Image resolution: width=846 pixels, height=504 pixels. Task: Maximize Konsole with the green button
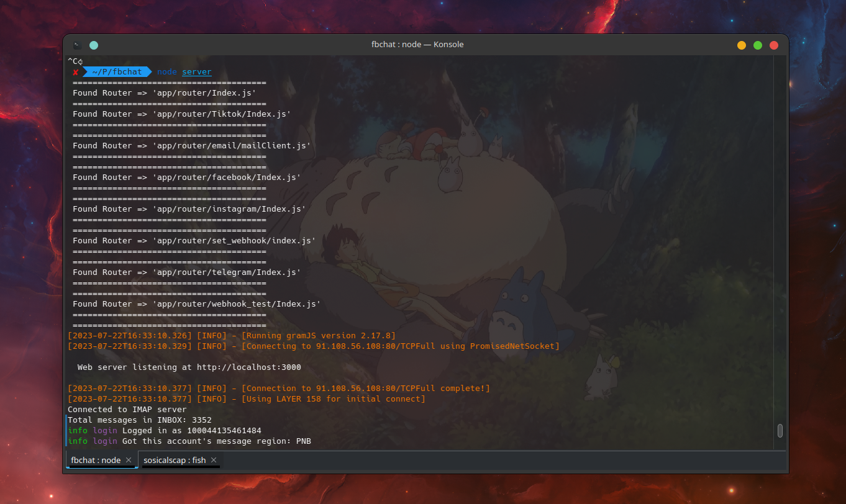click(758, 45)
